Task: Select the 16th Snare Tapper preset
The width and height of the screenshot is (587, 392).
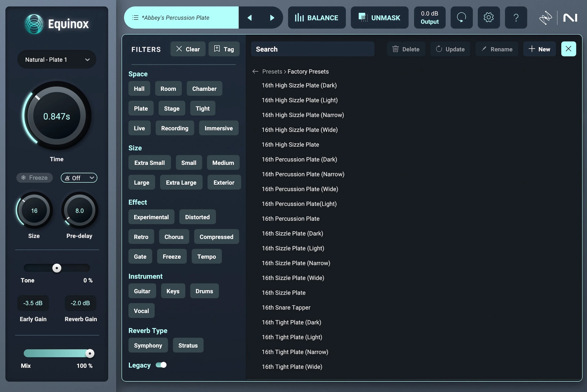Action: pos(286,308)
